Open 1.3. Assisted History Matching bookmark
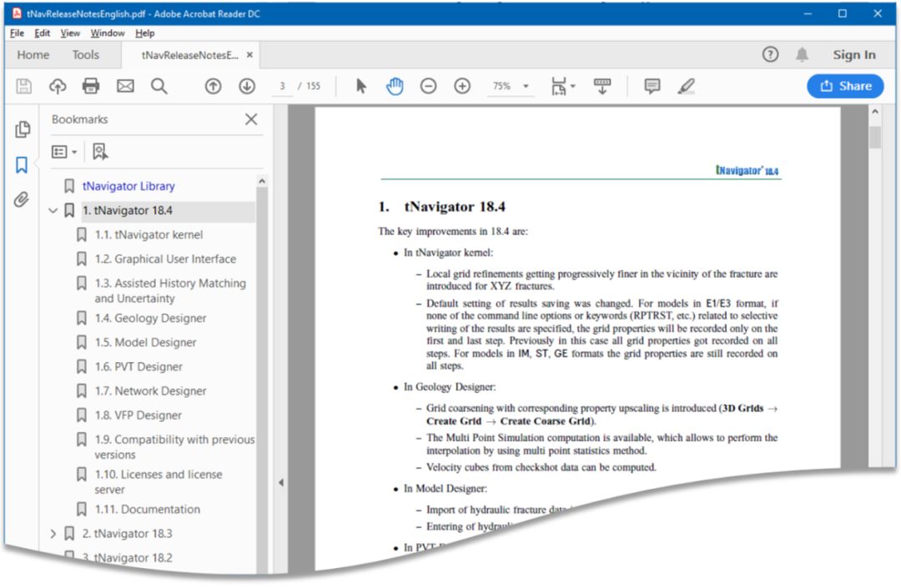The width and height of the screenshot is (901, 588). [170, 290]
